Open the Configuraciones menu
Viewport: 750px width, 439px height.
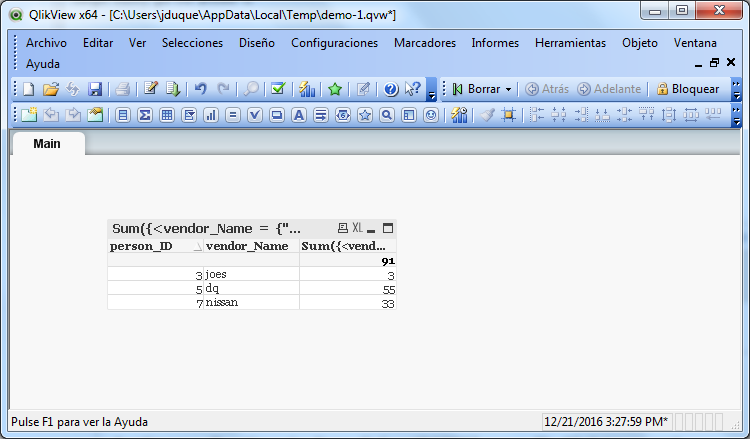334,43
